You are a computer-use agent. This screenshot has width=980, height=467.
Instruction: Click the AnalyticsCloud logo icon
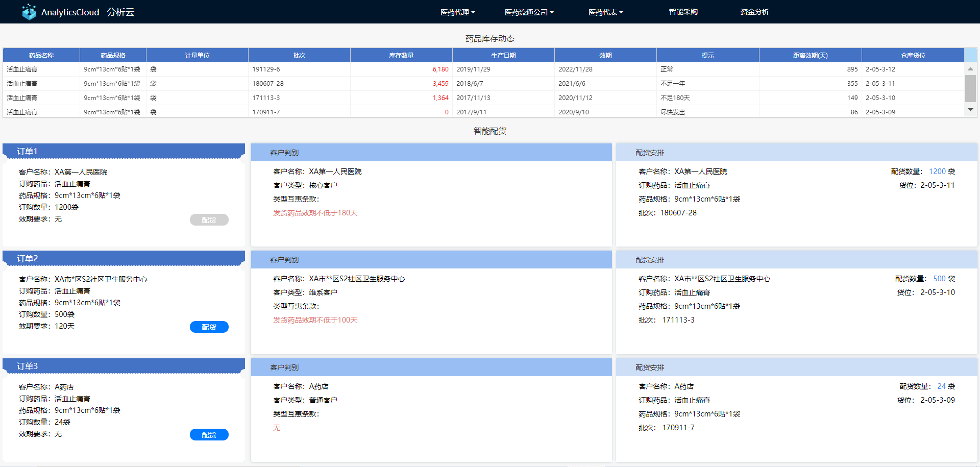(x=29, y=11)
